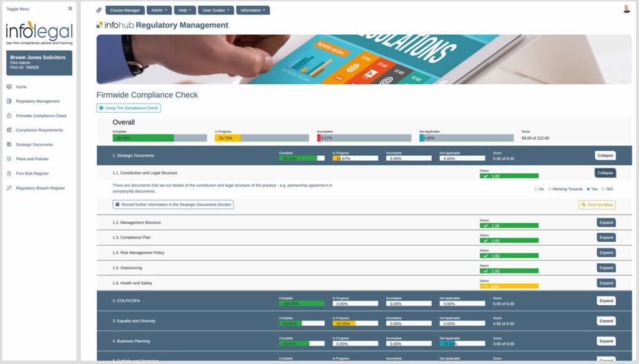The height and width of the screenshot is (364, 639).
Task: Open the Admin dropdown menu
Action: coord(158,10)
